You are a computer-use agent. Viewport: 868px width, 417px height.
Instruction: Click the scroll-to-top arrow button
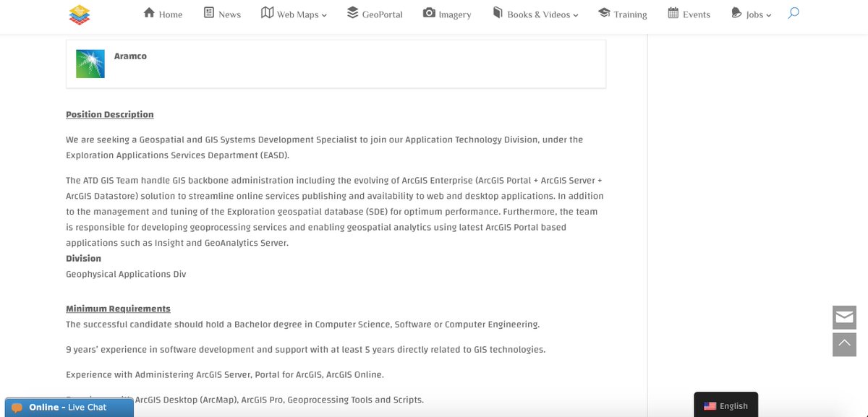coord(844,344)
